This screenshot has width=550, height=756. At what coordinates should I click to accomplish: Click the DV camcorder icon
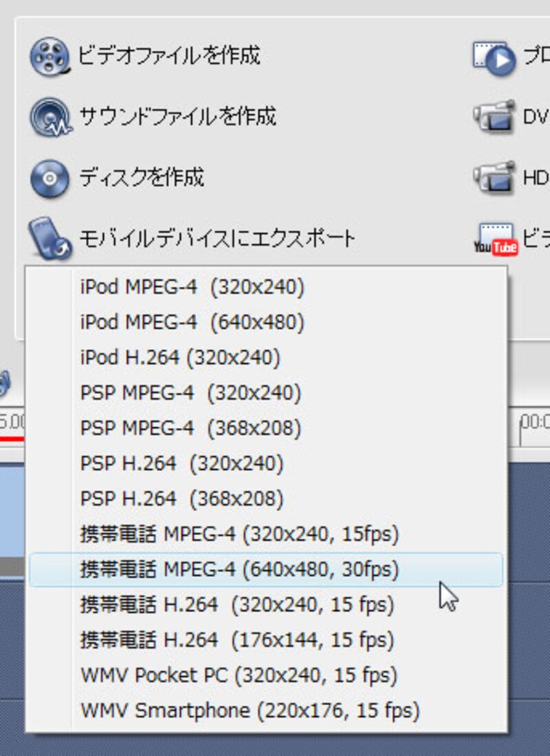click(494, 116)
